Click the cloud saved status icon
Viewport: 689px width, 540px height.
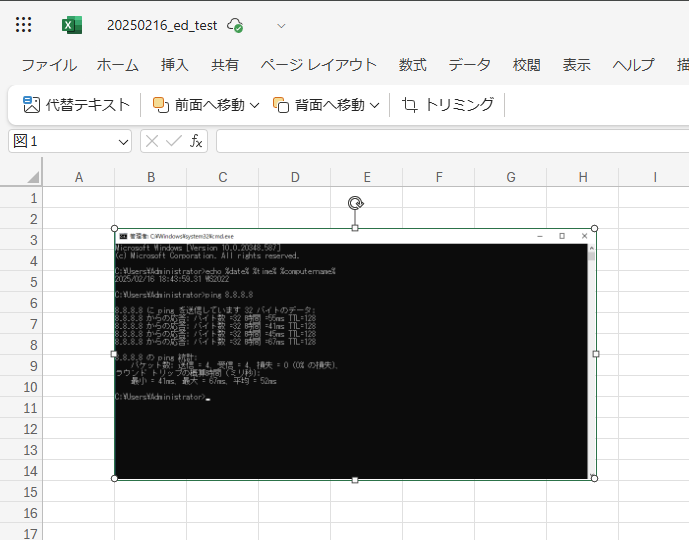coord(235,25)
